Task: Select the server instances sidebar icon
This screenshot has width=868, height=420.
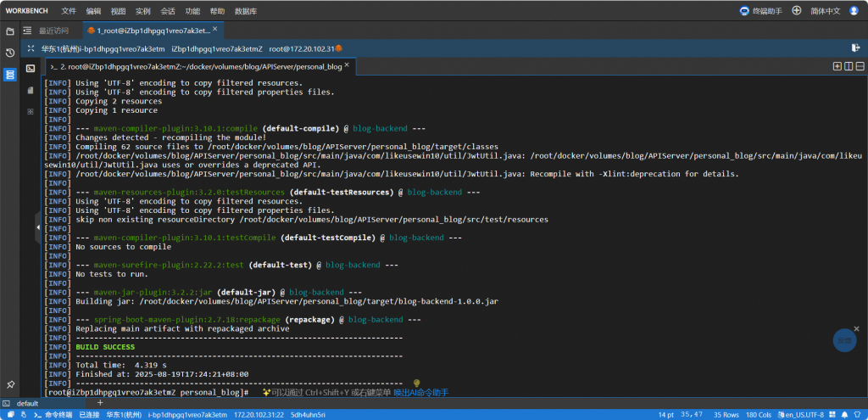Action: point(10,75)
